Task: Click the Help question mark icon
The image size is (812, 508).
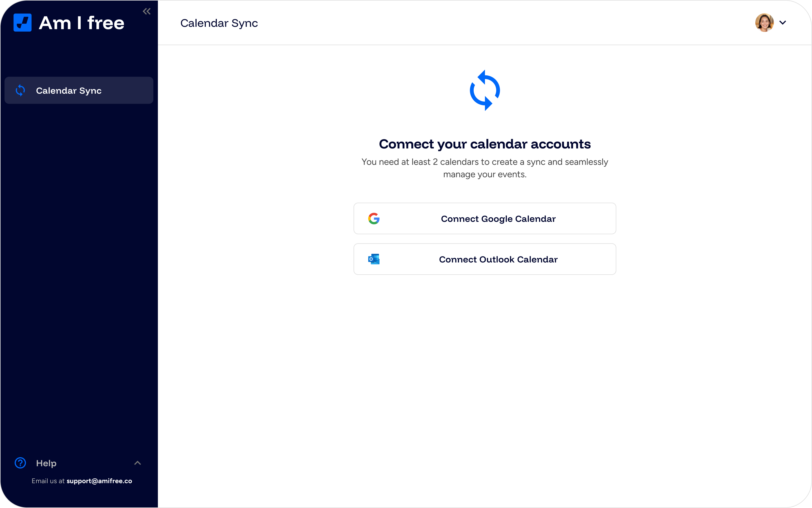Action: point(21,463)
